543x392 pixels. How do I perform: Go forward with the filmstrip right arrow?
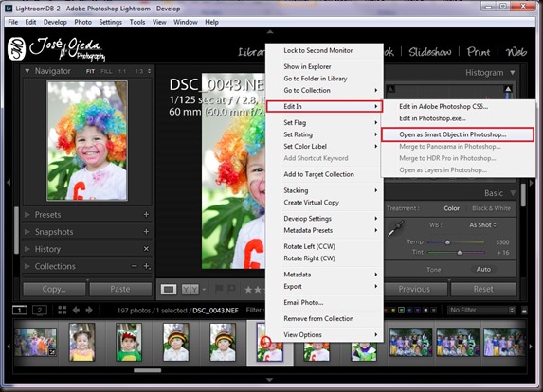point(89,310)
